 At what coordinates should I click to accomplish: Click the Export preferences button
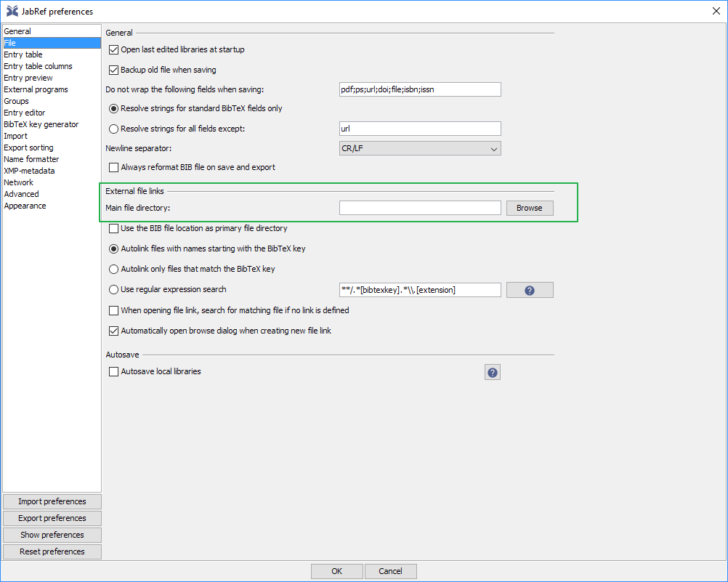click(52, 518)
